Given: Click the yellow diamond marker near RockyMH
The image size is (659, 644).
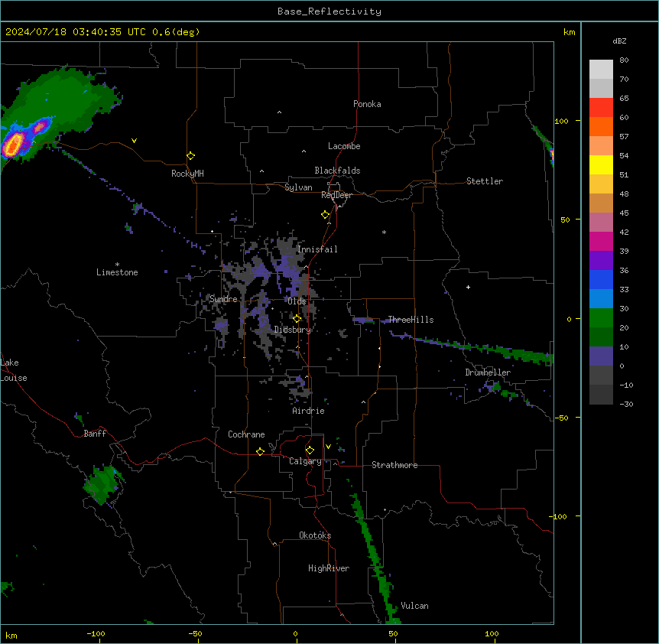Looking at the screenshot, I should point(190,156).
